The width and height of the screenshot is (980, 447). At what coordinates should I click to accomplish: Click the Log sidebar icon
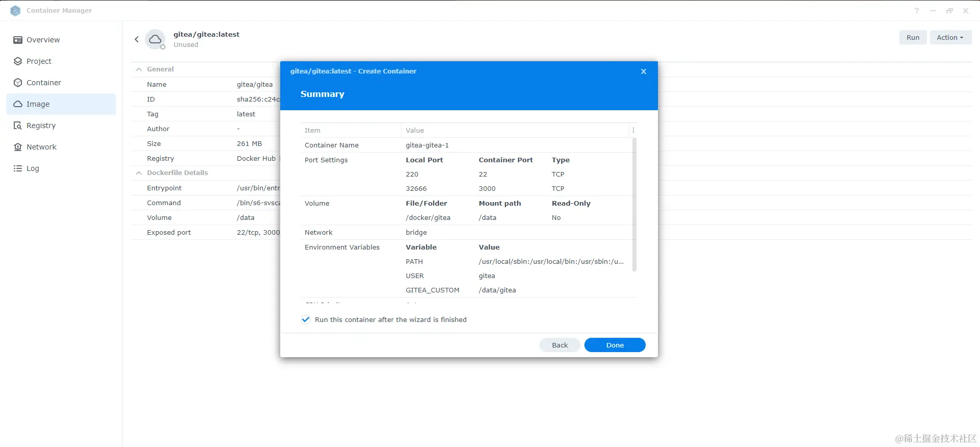(18, 168)
